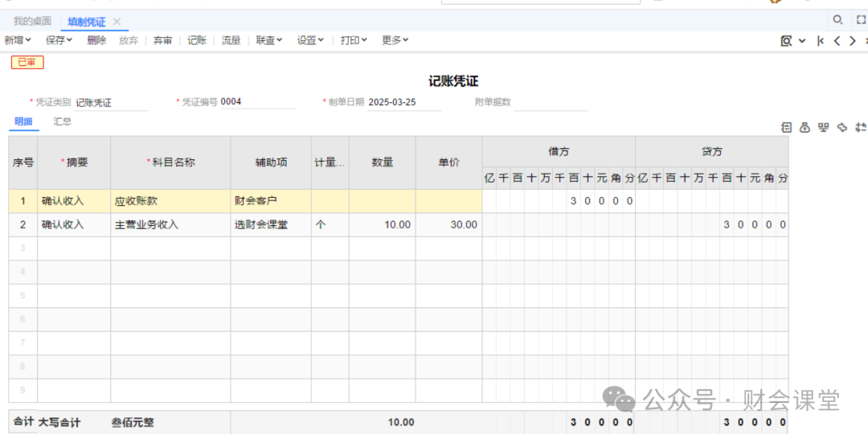Click the 附单据数 input field
The width and height of the screenshot is (868, 435).
click(x=551, y=103)
